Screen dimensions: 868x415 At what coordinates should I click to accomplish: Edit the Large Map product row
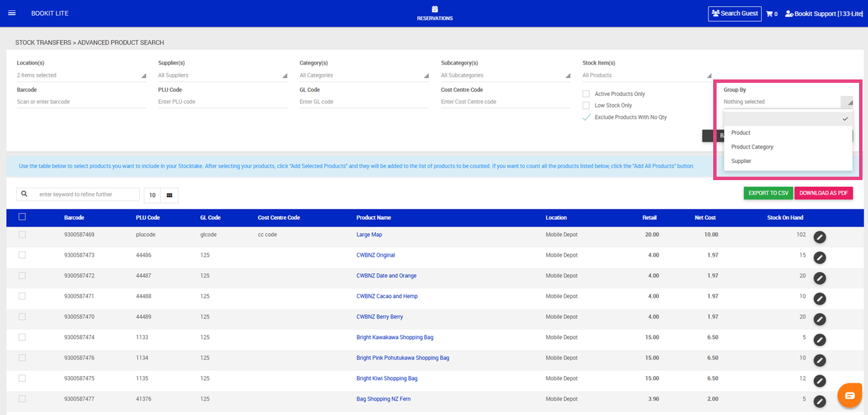[x=819, y=237]
